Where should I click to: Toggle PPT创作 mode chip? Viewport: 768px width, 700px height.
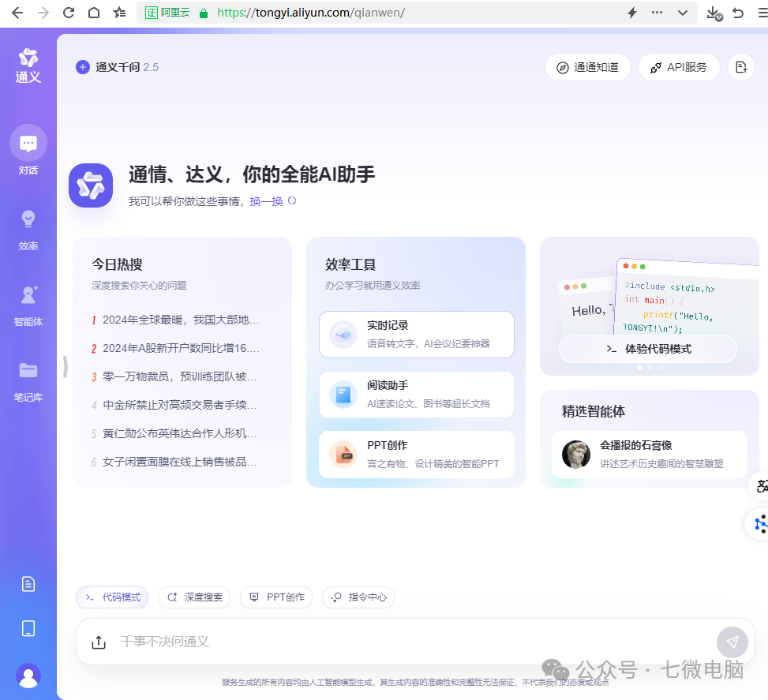(x=276, y=597)
